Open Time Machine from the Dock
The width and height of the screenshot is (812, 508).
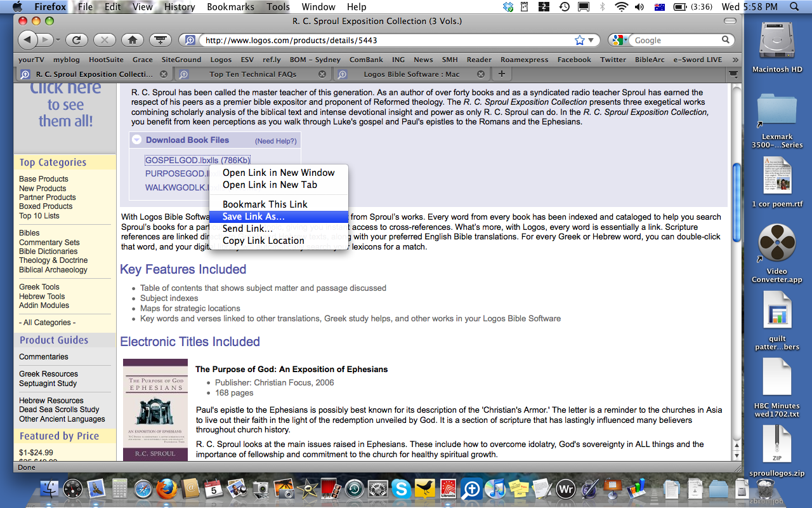coord(355,489)
